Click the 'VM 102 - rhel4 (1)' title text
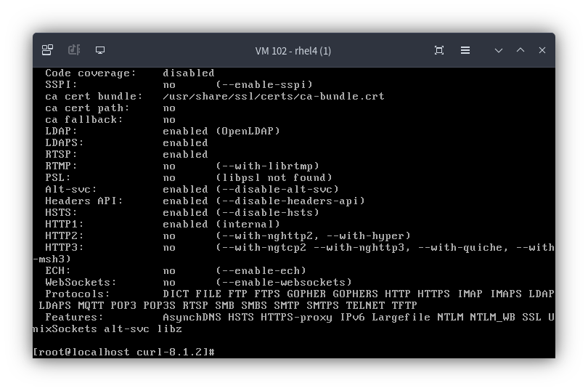The image size is (588, 391). (x=293, y=51)
